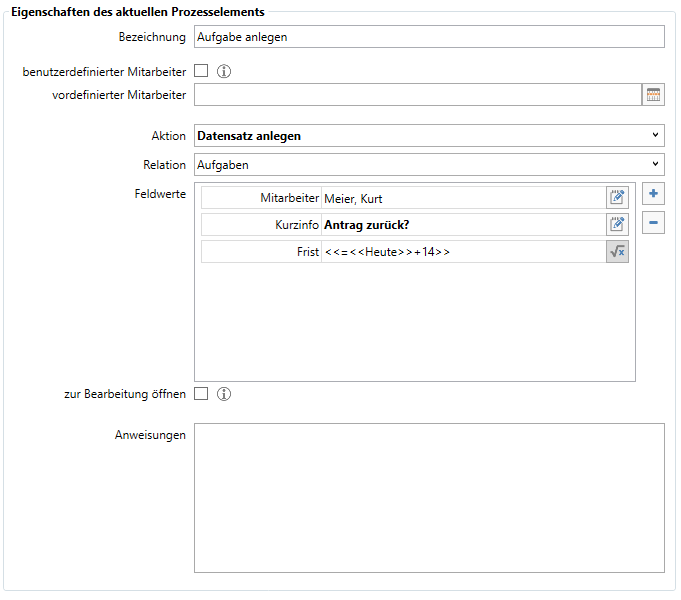Remove a Feldwerte entry with minus
681x600 pixels.
coord(653,222)
